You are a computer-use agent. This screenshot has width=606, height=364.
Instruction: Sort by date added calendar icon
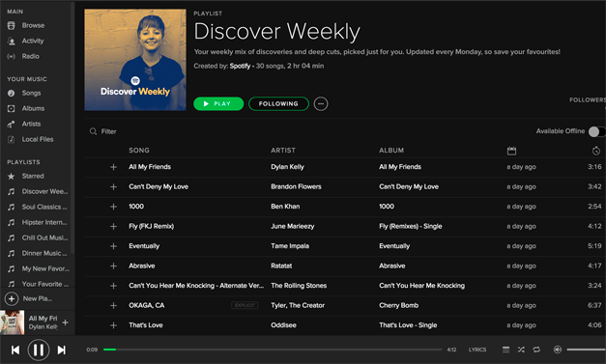pyautogui.click(x=511, y=151)
